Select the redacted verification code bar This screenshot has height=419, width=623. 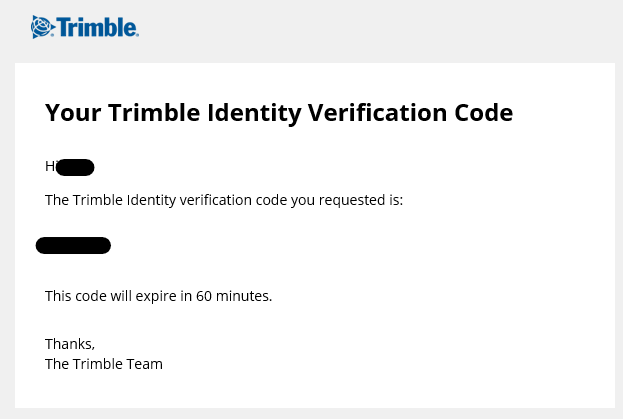(73, 245)
